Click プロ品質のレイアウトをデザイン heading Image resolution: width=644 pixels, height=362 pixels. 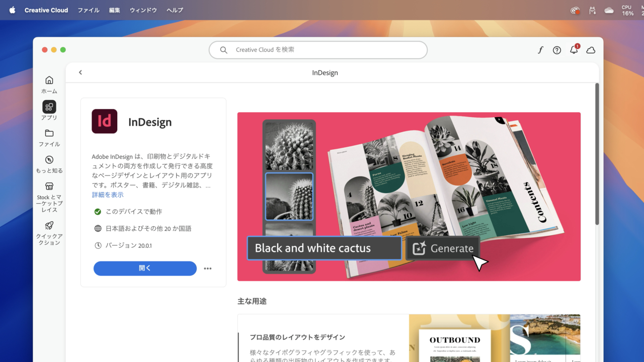[x=297, y=337]
